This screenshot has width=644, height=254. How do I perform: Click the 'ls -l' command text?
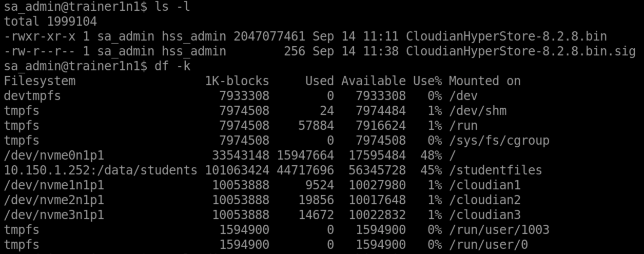point(172,7)
